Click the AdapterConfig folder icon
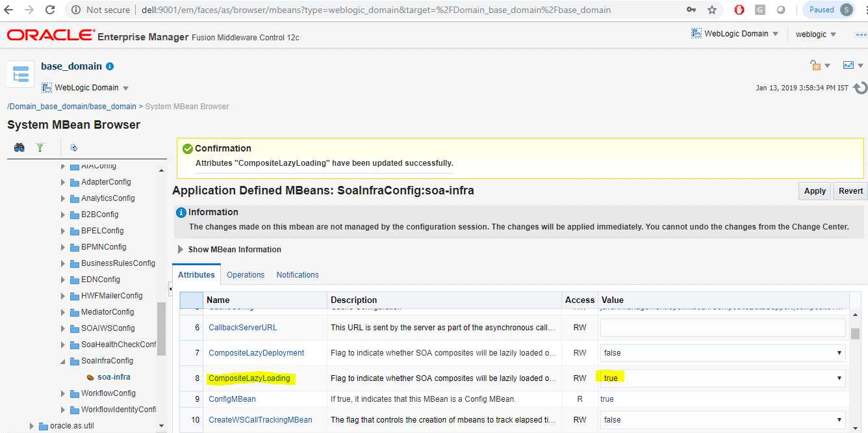The width and height of the screenshot is (868, 433). tap(74, 182)
